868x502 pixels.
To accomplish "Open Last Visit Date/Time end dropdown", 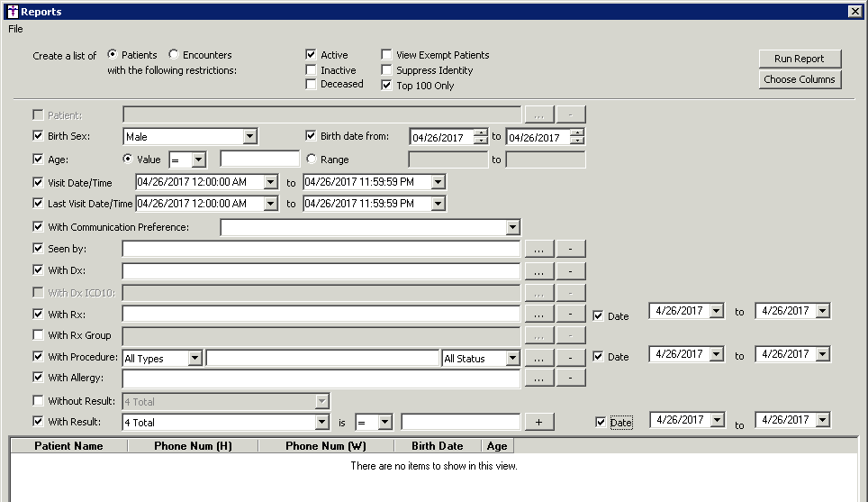I will pos(438,204).
